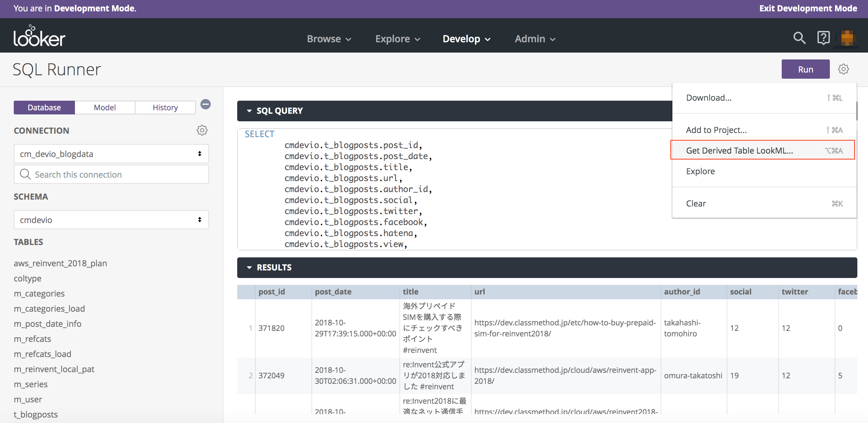868x423 pixels.
Task: Open the help question mark icon
Action: point(823,38)
